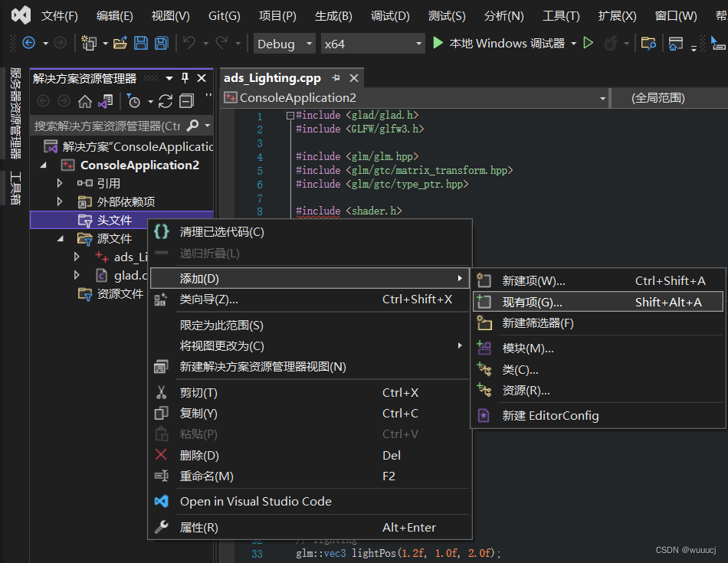The height and width of the screenshot is (563, 728).
Task: Select 复制(Y) in context menu
Action: 310,413
